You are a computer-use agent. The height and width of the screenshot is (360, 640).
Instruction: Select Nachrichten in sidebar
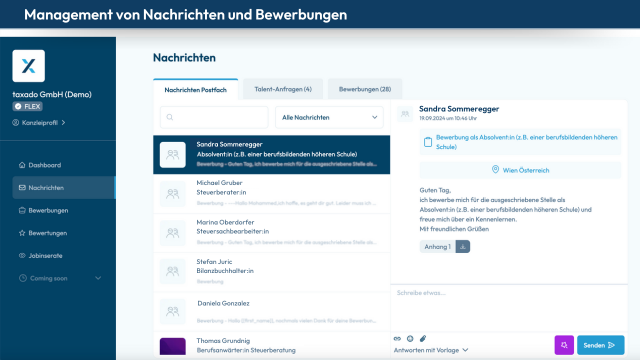pyautogui.click(x=64, y=188)
